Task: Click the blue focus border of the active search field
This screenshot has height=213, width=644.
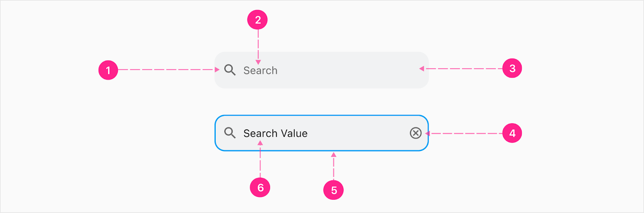Action: (x=321, y=150)
